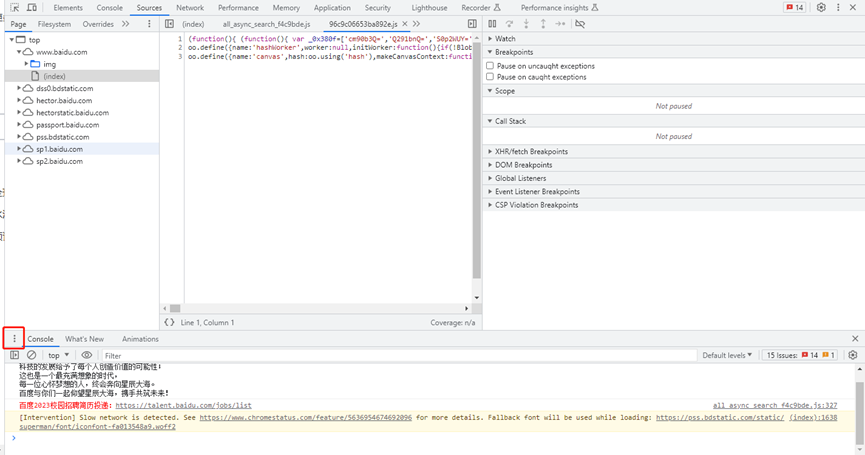Image resolution: width=865 pixels, height=455 pixels.
Task: Deactivate breakpoints icon in debugger toolbar
Action: point(580,23)
